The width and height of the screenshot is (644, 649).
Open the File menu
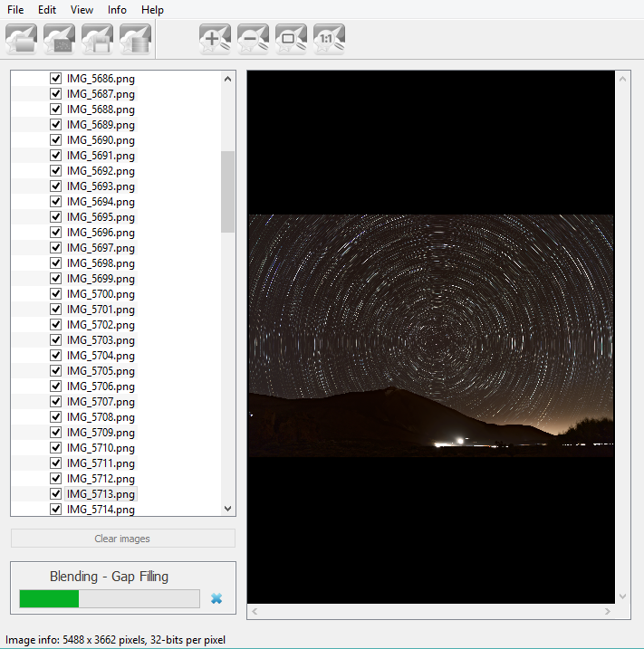coord(15,10)
